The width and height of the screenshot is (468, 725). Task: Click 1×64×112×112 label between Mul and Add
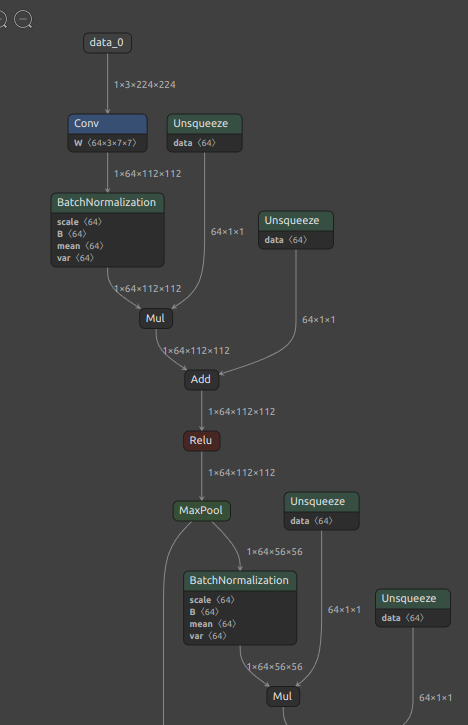click(196, 351)
